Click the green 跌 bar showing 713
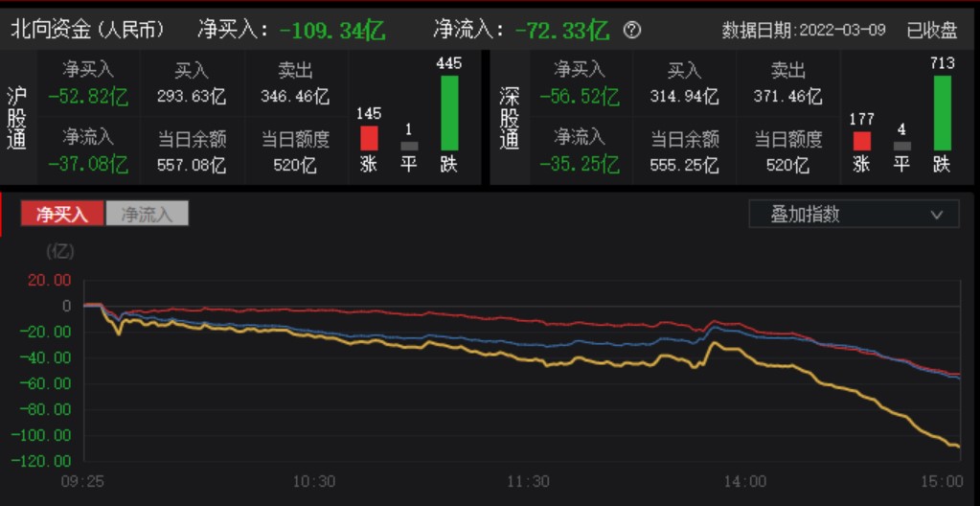The height and width of the screenshot is (506, 980). (x=942, y=113)
